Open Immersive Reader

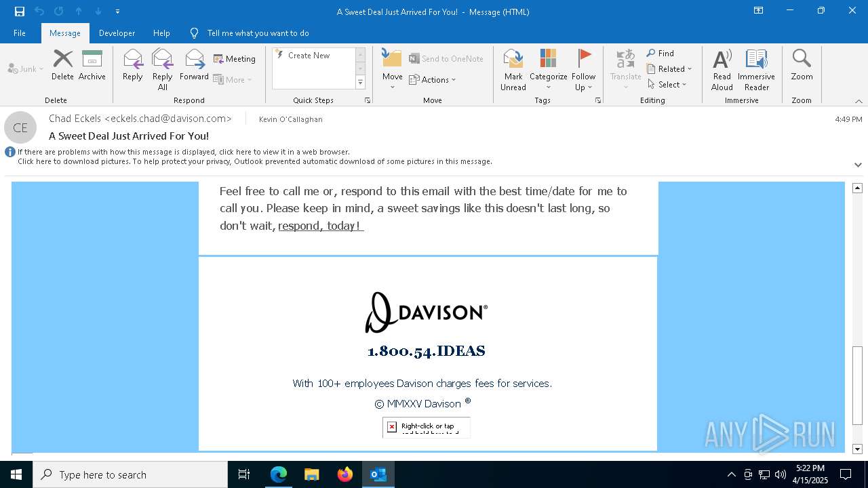coord(757,69)
